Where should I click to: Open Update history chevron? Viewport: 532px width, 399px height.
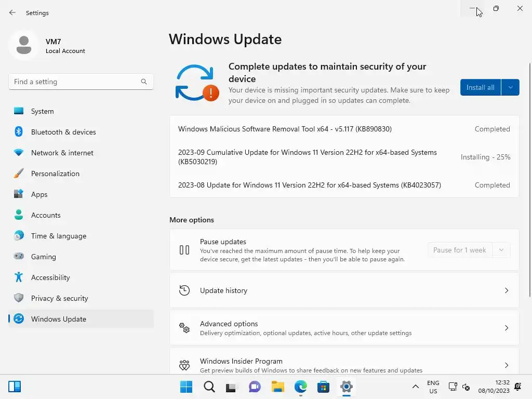(506, 290)
